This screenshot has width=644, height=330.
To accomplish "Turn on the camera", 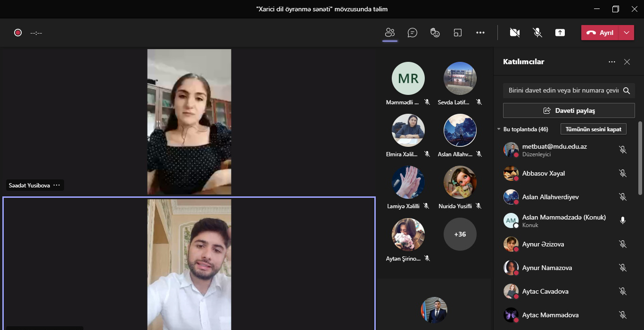I will [x=514, y=33].
